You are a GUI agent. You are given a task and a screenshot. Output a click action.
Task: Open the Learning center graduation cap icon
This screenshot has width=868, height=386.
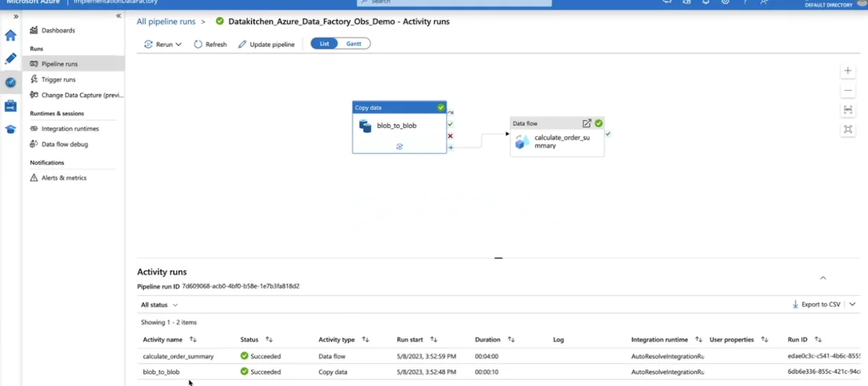click(x=10, y=129)
